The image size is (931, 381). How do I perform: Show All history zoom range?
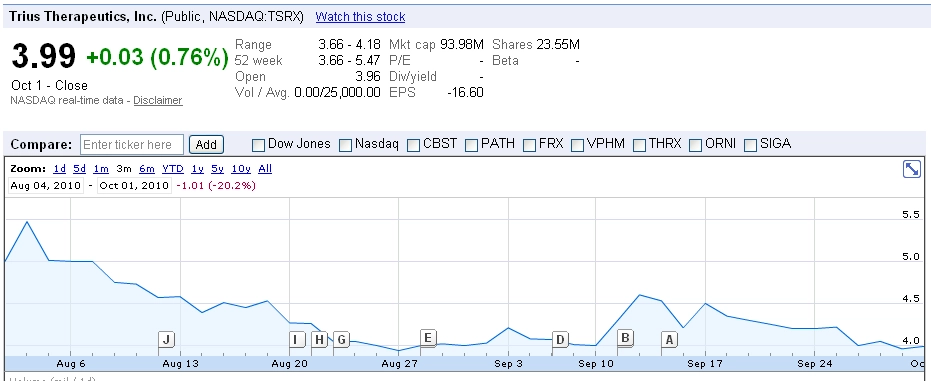(x=265, y=169)
